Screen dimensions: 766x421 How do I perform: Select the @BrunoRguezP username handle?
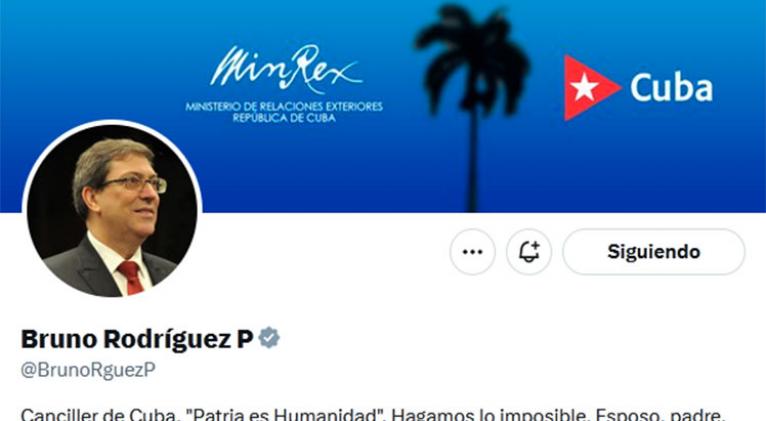(x=88, y=370)
